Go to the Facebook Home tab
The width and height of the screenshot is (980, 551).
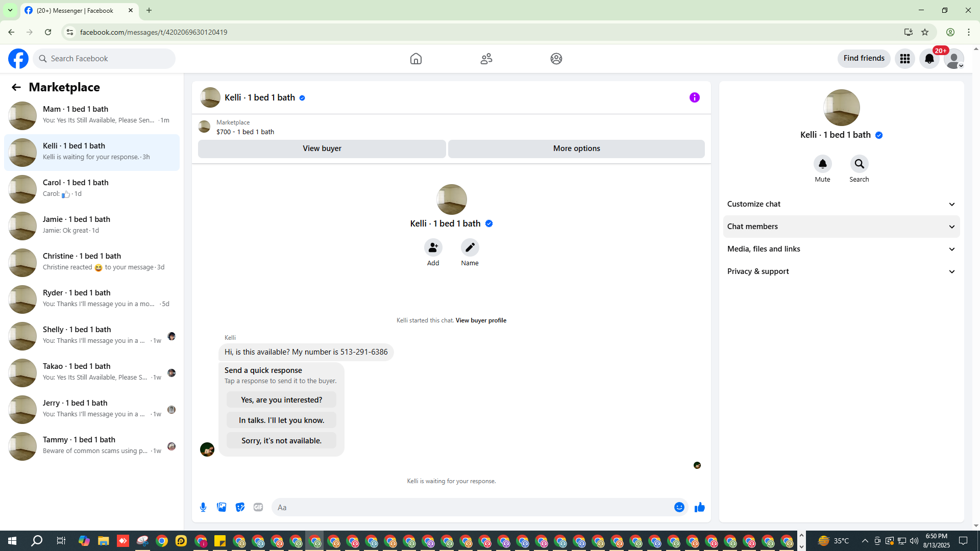pos(415,59)
